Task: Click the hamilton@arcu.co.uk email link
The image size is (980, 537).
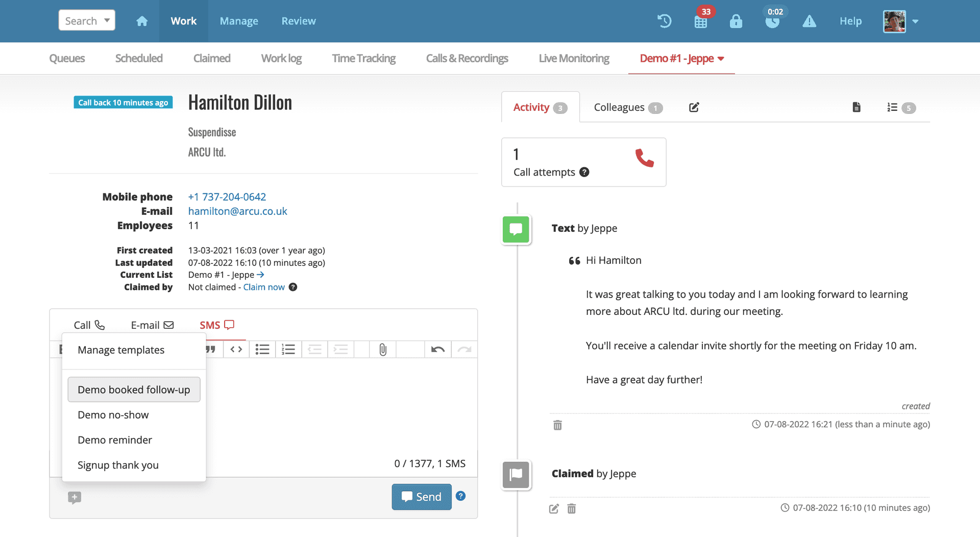Action: [x=238, y=211]
